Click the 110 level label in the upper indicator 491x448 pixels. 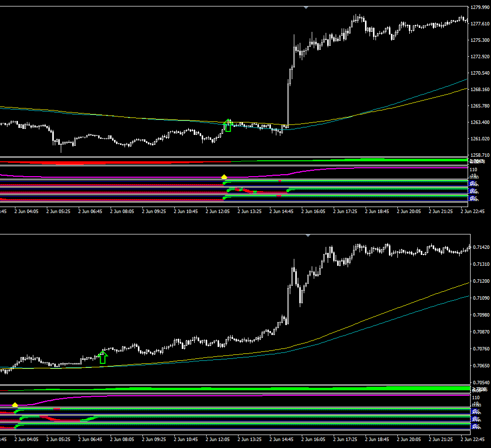474,170
